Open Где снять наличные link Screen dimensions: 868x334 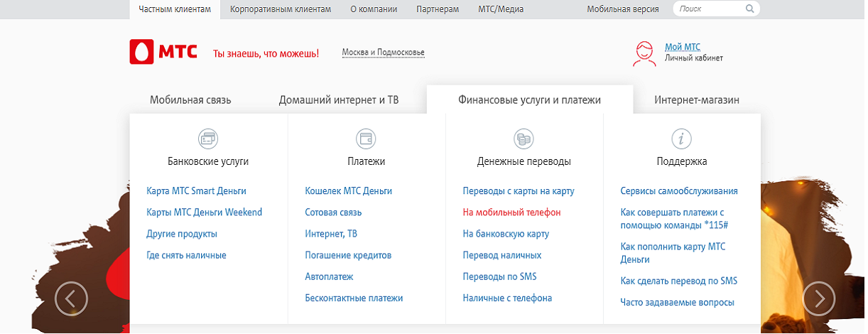coord(186,255)
